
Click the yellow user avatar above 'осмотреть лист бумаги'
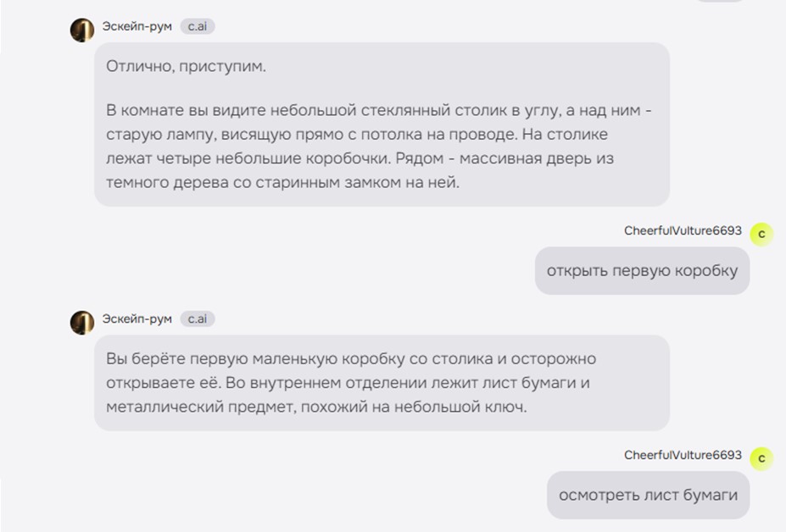click(x=761, y=458)
